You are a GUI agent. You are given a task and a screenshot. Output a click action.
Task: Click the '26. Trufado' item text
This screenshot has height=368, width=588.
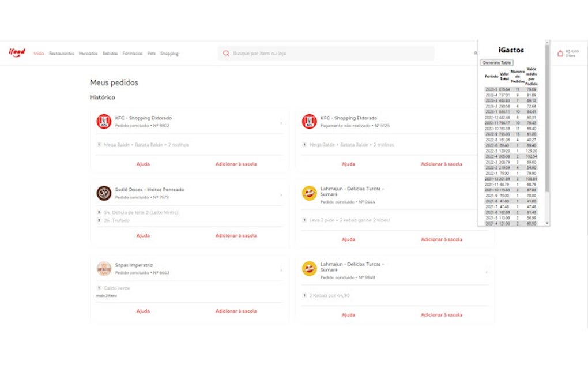pyautogui.click(x=116, y=220)
